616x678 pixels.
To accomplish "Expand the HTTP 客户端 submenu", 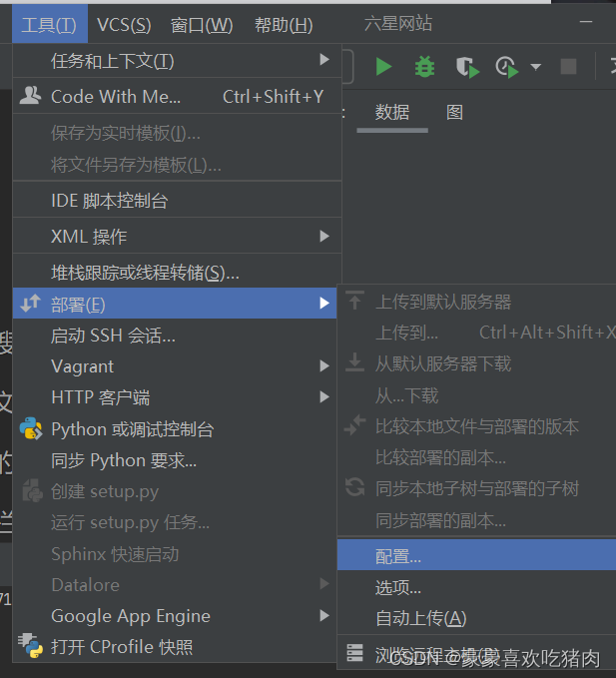I will point(175,397).
